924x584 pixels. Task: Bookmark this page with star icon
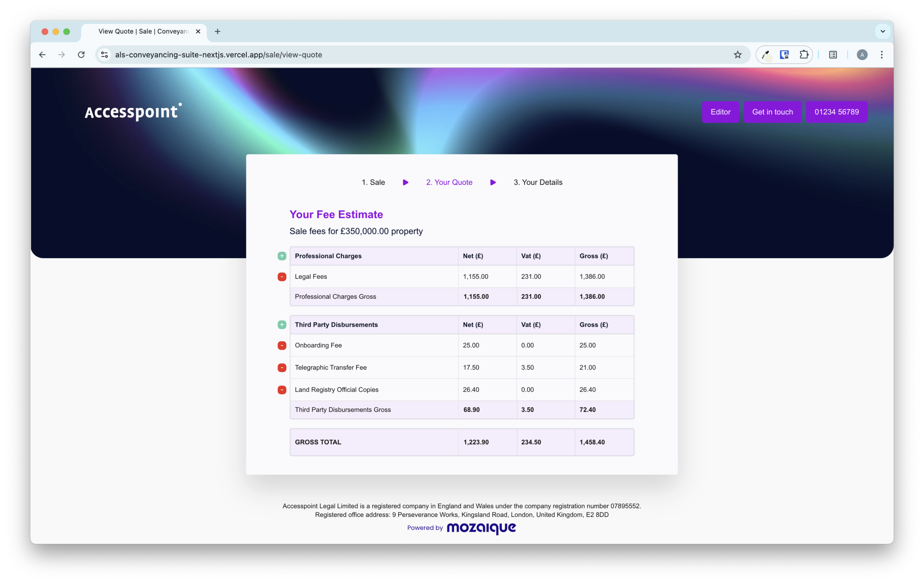(x=737, y=55)
